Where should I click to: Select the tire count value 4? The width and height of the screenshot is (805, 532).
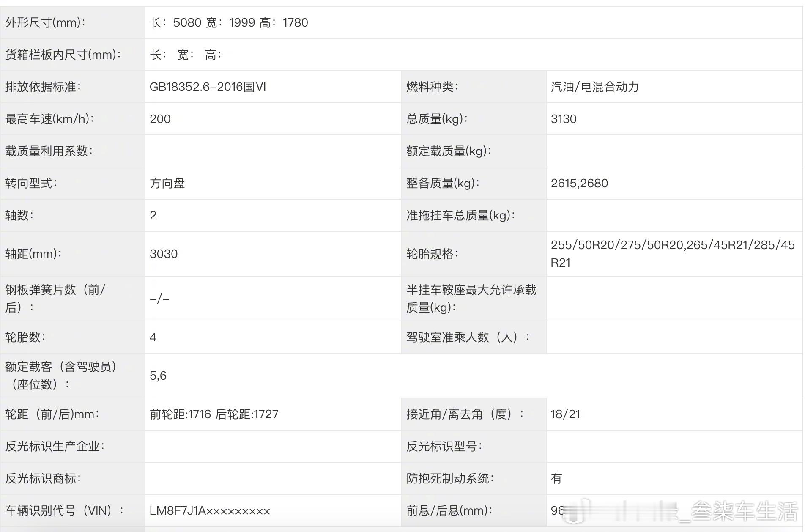point(153,337)
